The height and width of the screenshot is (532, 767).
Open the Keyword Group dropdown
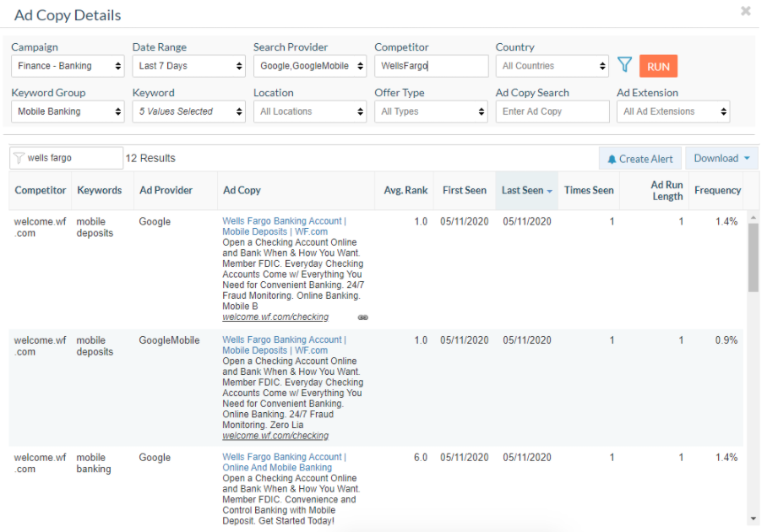pos(68,111)
